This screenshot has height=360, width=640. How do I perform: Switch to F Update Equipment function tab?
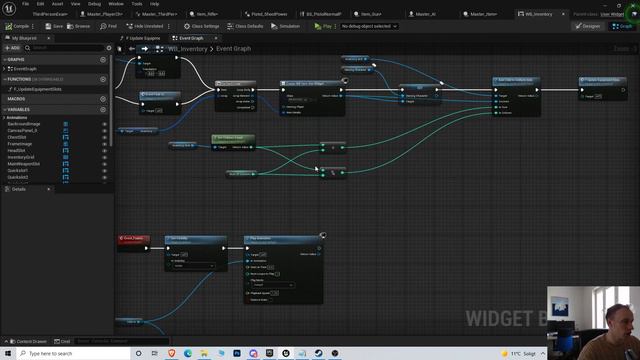click(x=142, y=38)
